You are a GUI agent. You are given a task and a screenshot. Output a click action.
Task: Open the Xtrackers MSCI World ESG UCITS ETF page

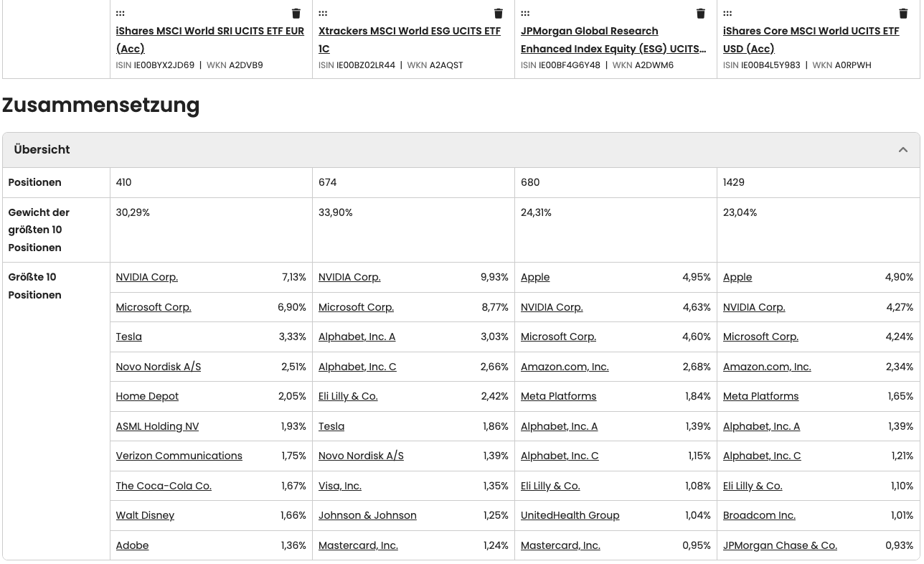pos(410,39)
